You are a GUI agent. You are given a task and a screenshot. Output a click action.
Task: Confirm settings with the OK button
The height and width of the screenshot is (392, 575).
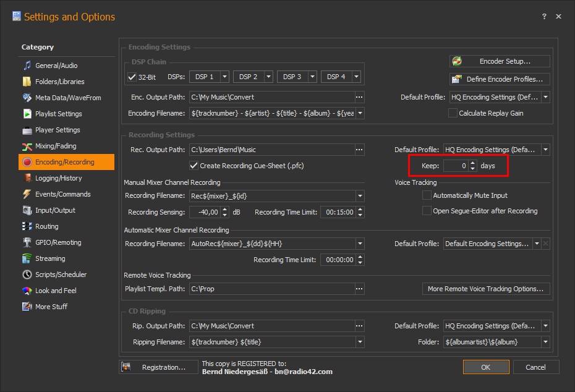pos(486,367)
